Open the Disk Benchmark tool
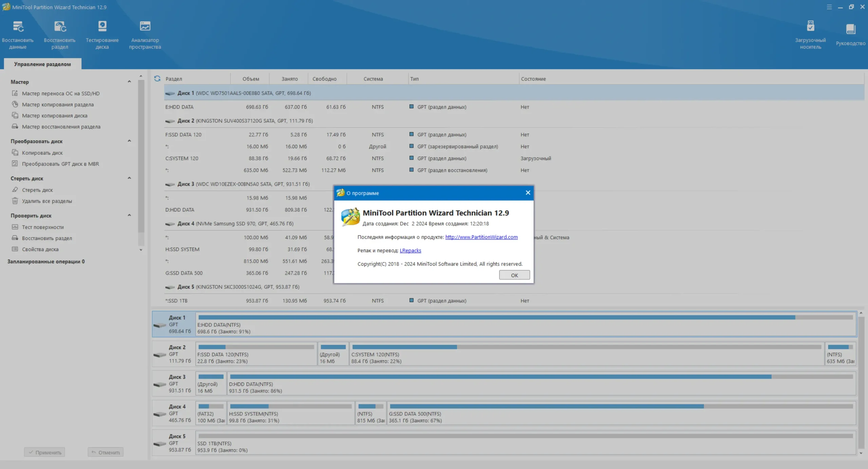The width and height of the screenshot is (868, 469). click(102, 27)
